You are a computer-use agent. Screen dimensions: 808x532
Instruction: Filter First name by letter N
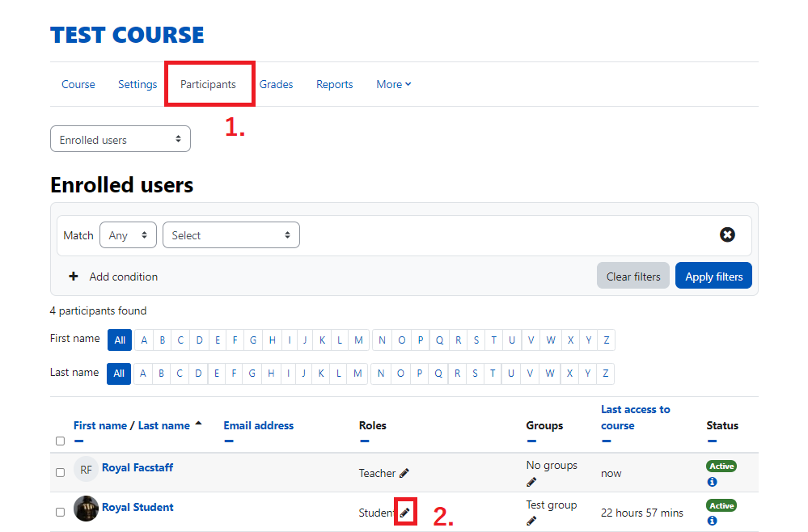pos(382,340)
